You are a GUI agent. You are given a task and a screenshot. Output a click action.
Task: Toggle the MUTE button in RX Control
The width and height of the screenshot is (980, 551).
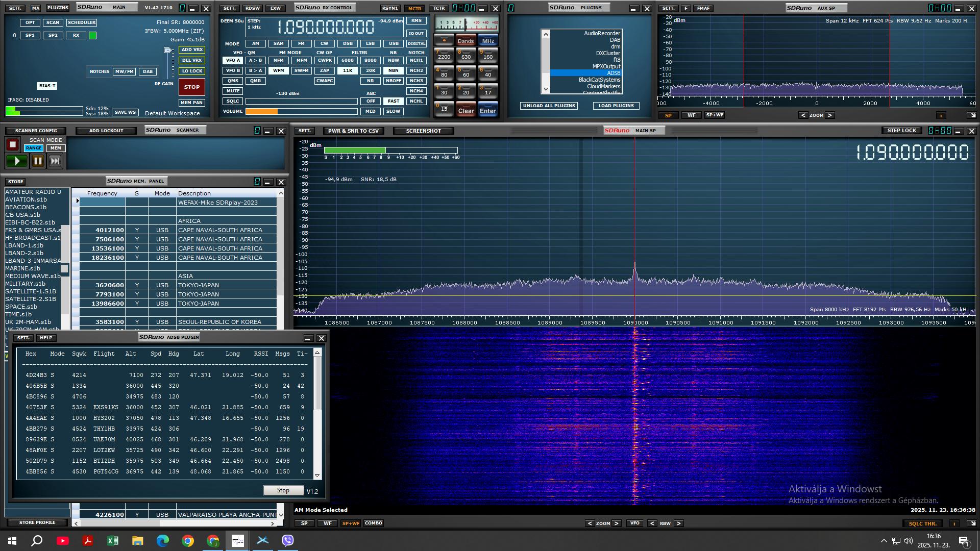click(x=233, y=91)
